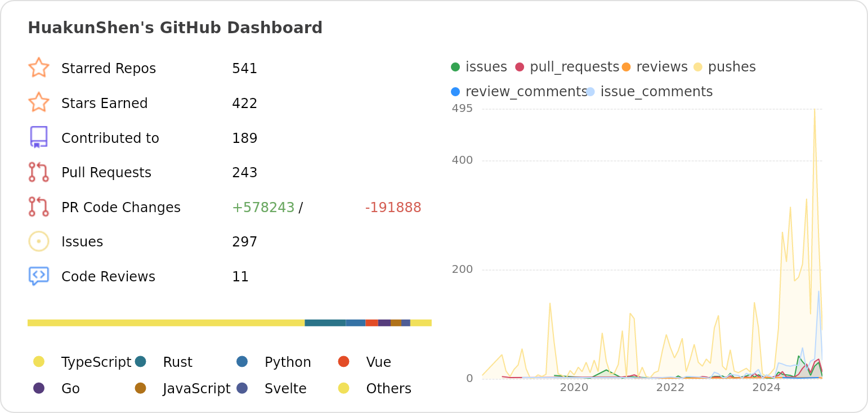Click the Issues circle icon

point(38,241)
